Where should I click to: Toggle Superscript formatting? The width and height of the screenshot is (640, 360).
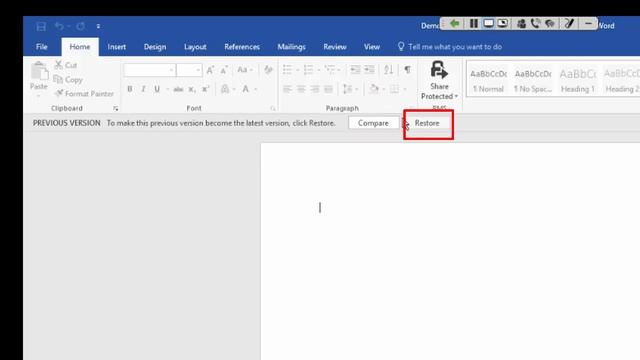(x=205, y=89)
